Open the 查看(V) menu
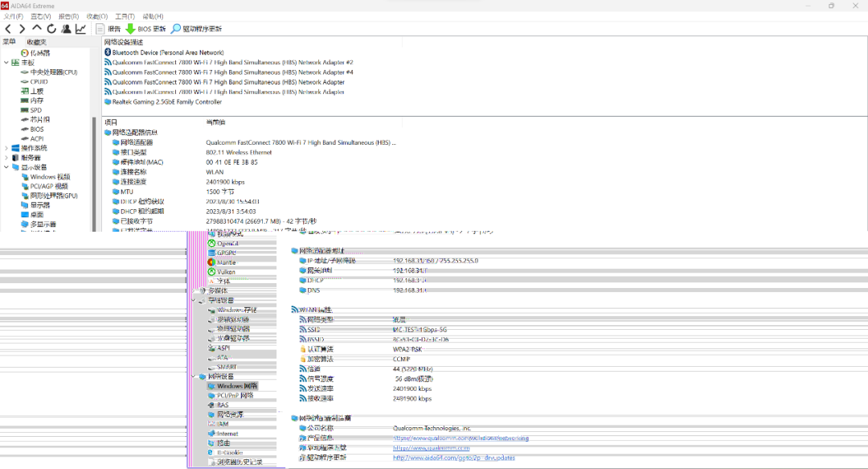The height and width of the screenshot is (469, 868). [x=40, y=17]
